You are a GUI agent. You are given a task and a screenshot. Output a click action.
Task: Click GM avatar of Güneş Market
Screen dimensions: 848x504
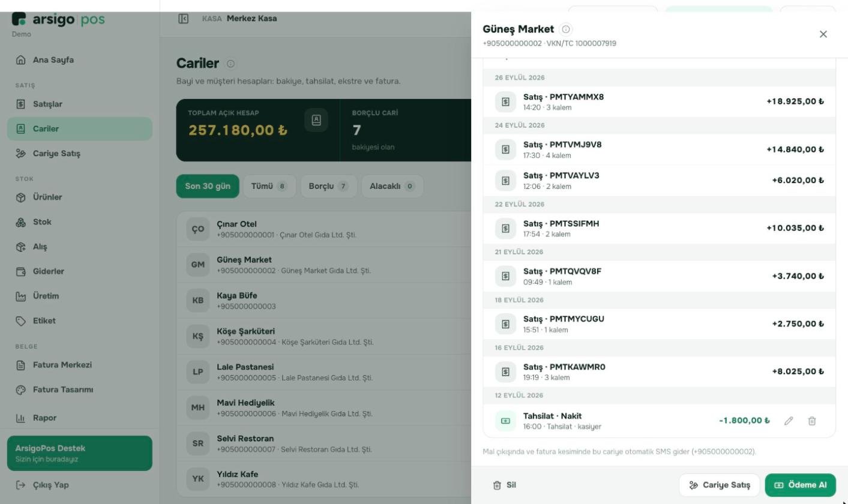click(198, 265)
